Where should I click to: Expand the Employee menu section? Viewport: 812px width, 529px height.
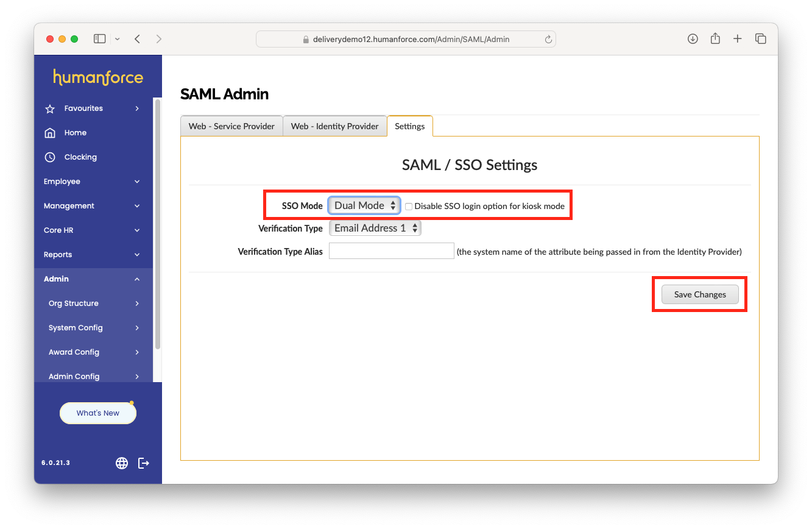pos(93,182)
